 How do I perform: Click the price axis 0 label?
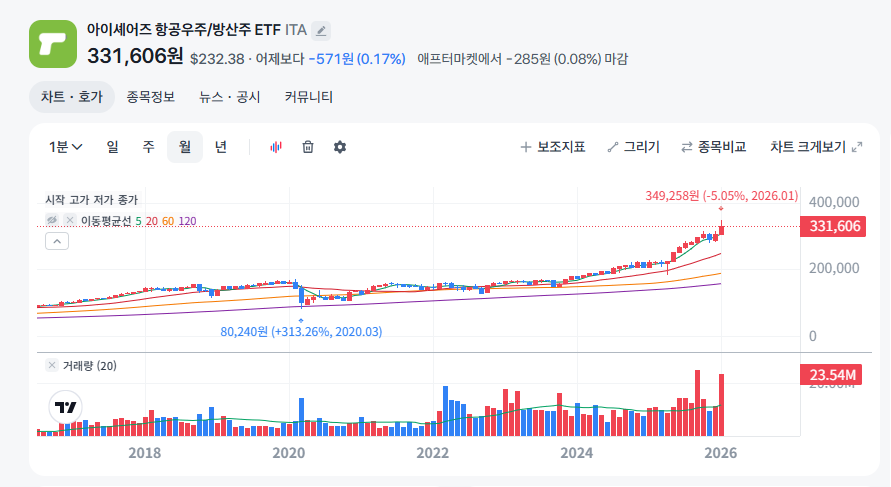click(813, 336)
